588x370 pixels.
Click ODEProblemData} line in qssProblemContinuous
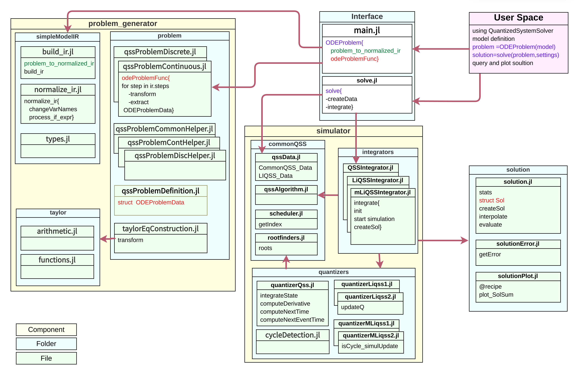point(148,110)
